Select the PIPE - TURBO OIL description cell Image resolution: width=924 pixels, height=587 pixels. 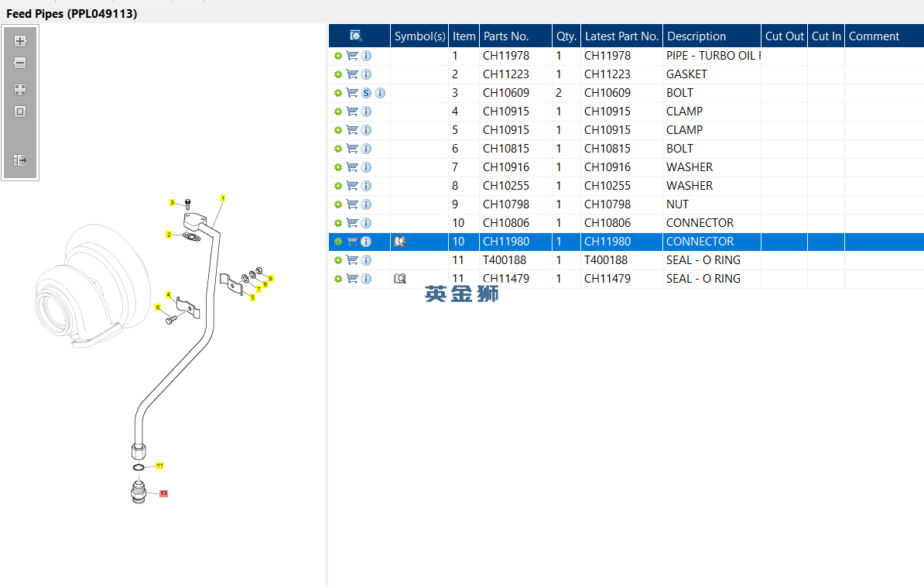click(712, 56)
